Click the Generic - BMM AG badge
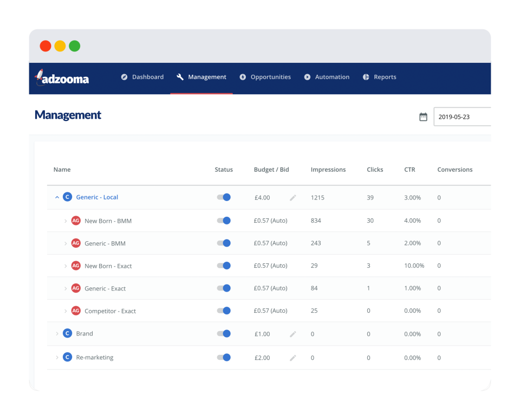The image size is (520, 420). coord(76,243)
